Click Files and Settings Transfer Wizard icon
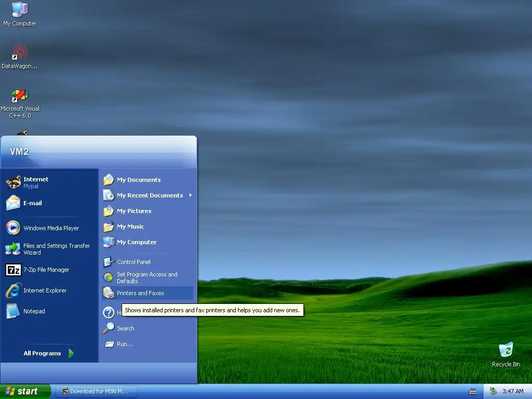The width and height of the screenshot is (532, 399). [13, 249]
